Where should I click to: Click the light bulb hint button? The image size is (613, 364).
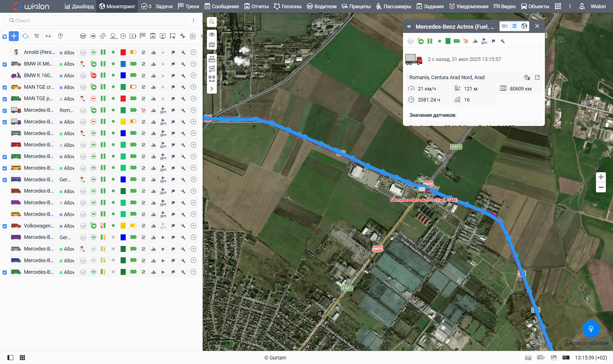(x=591, y=329)
